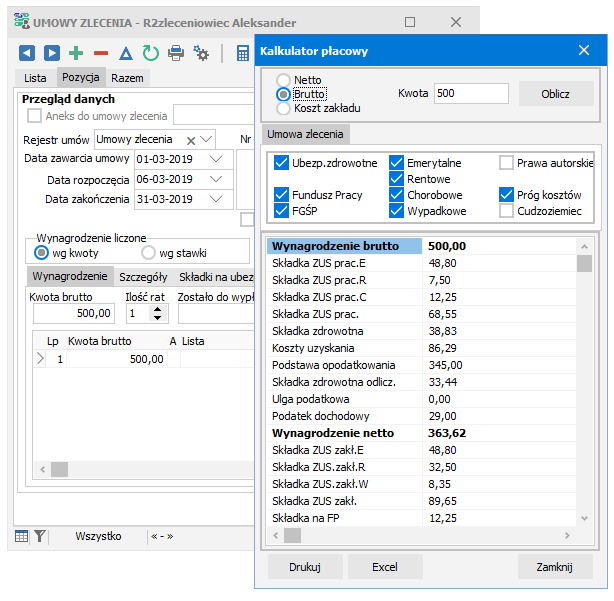This screenshot has width=614, height=601.
Task: Select the Koszt zakładu radio button
Action: [283, 108]
